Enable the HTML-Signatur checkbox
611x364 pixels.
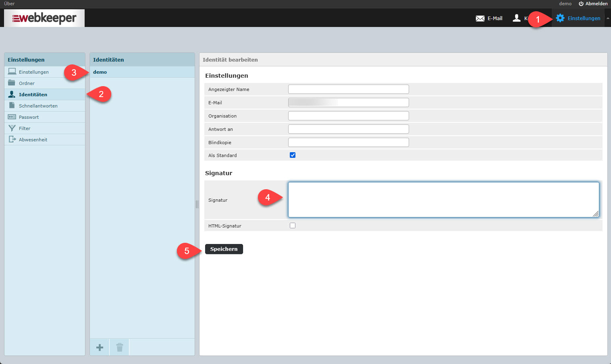point(293,225)
